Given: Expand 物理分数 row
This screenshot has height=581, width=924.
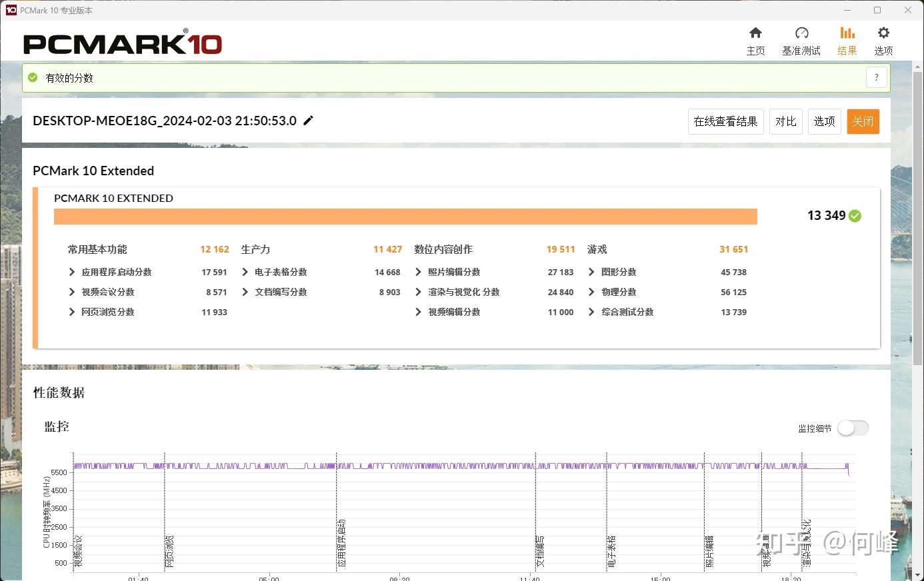Looking at the screenshot, I should tap(592, 292).
